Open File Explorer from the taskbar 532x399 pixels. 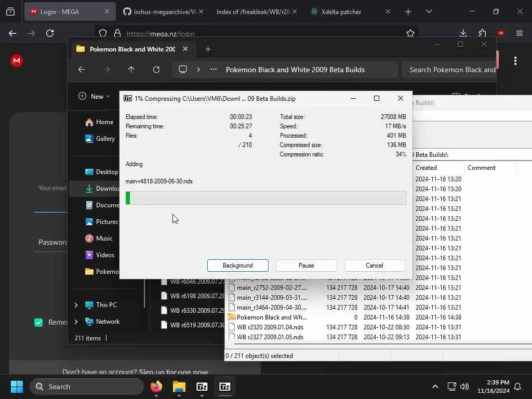(179, 387)
